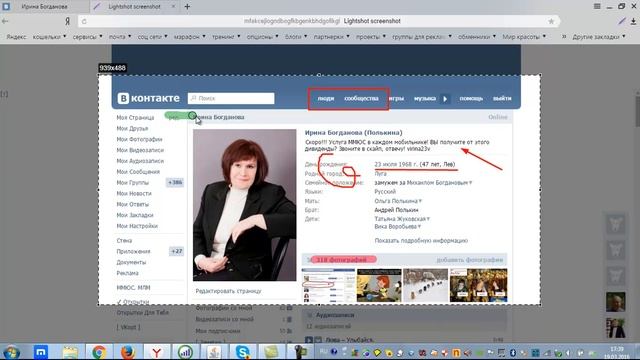This screenshot has height=360, width=640.
Task: Click помощь in VK header
Action: tap(471, 98)
